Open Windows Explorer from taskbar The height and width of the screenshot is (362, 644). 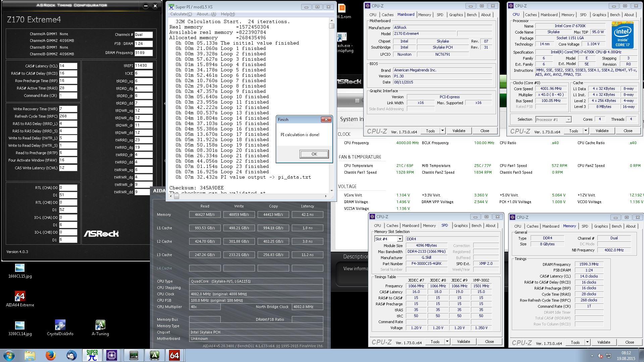pos(30,355)
